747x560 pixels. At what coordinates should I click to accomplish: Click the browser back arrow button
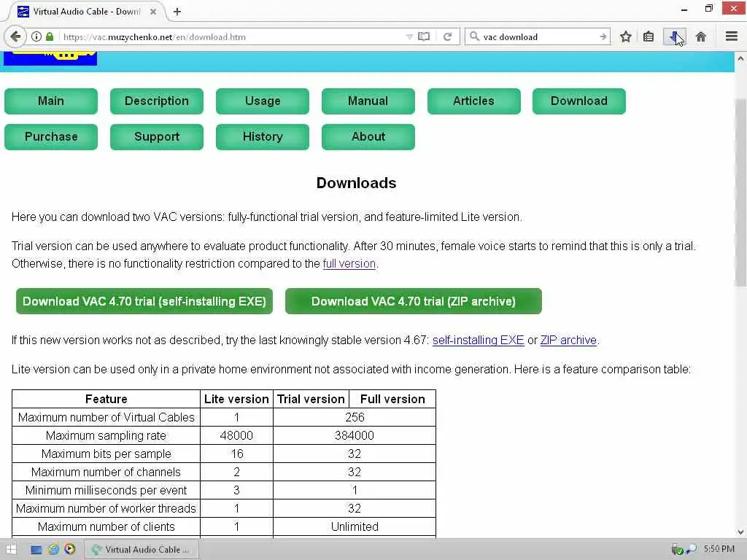(16, 36)
